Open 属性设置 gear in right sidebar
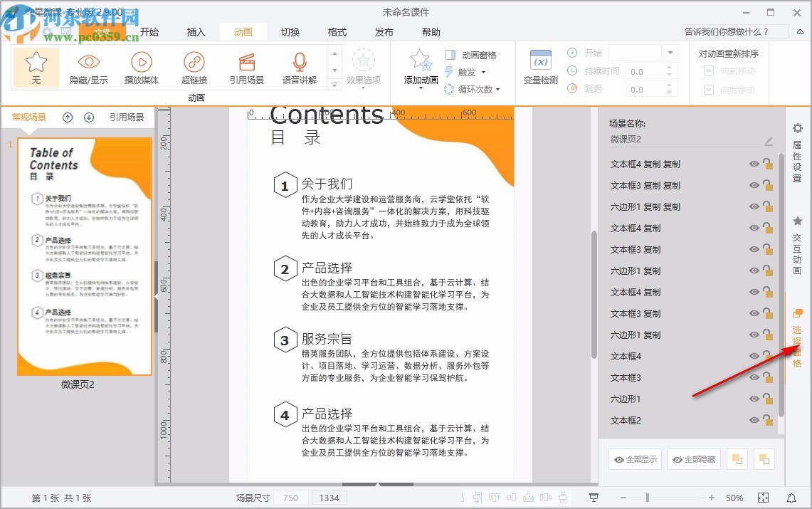812x509 pixels. (x=798, y=129)
